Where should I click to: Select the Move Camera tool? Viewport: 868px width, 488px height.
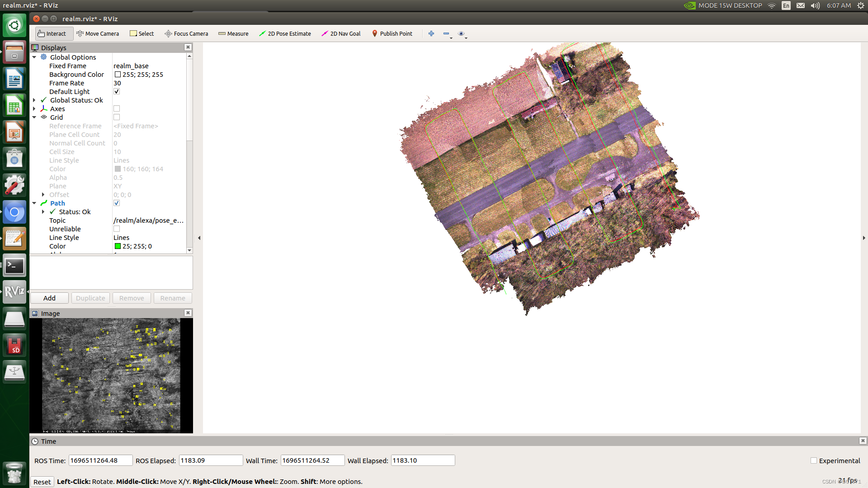pyautogui.click(x=98, y=33)
